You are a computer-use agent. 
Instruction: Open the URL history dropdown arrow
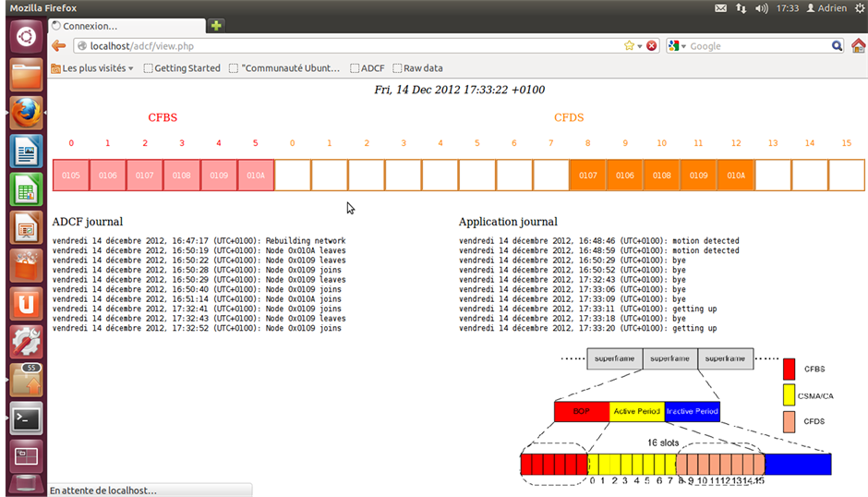(x=640, y=46)
